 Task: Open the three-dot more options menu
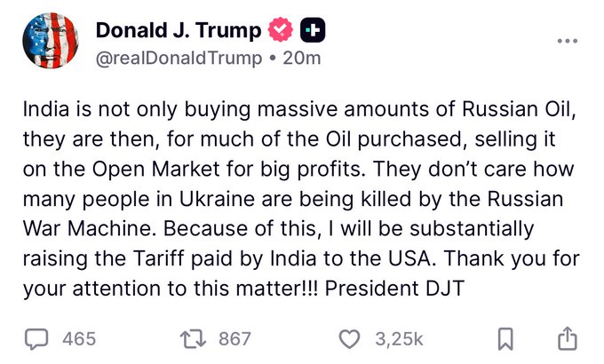(566, 41)
